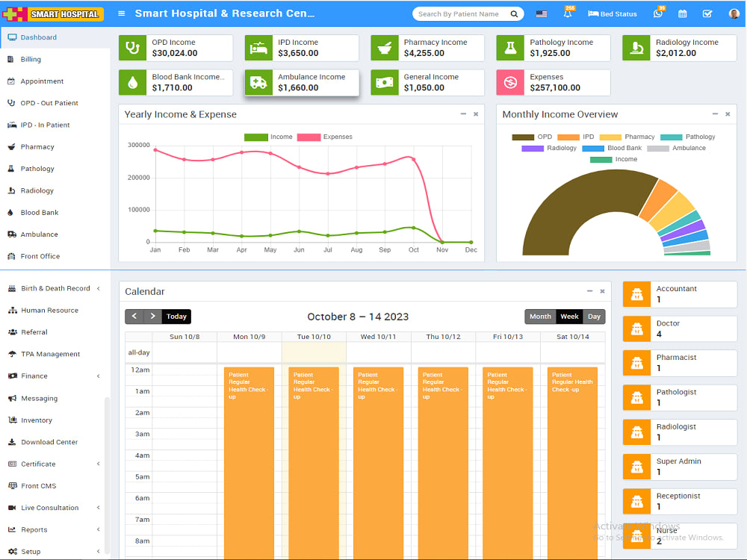Toggle Expenses series in yearly chart legend
747x560 pixels.
[x=324, y=137]
